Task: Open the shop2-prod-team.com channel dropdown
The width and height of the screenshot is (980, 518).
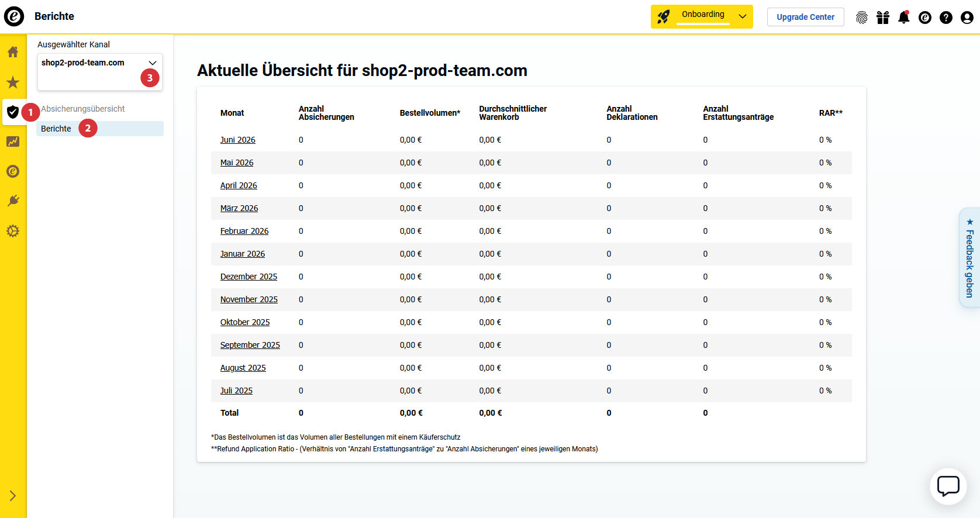Action: coord(100,72)
